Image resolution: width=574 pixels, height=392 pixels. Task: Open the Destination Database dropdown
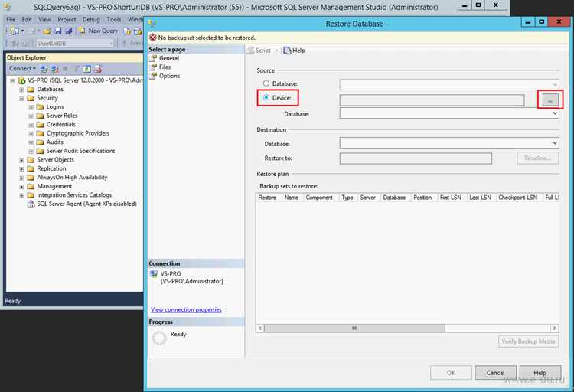click(449, 143)
